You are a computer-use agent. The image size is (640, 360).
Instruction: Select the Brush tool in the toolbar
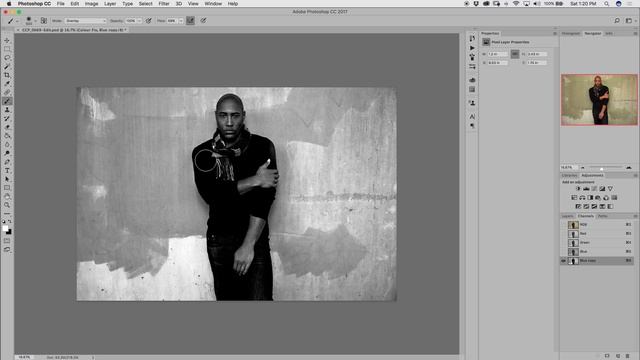(x=7, y=101)
